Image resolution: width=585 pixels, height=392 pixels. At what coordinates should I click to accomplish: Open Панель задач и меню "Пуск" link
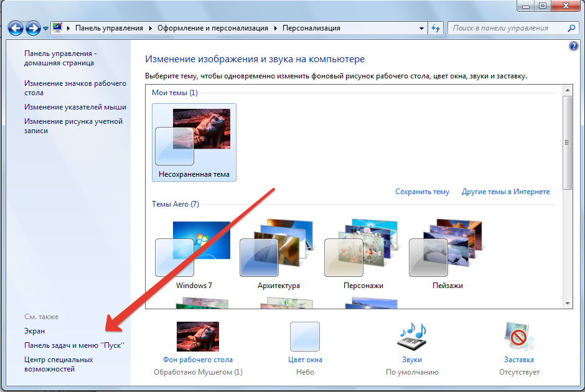[74, 345]
